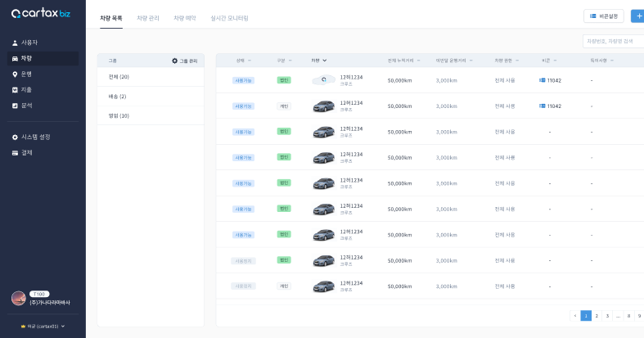Sort by the 상태 column header
Screen dimensions: 644x338
pyautogui.click(x=243, y=61)
